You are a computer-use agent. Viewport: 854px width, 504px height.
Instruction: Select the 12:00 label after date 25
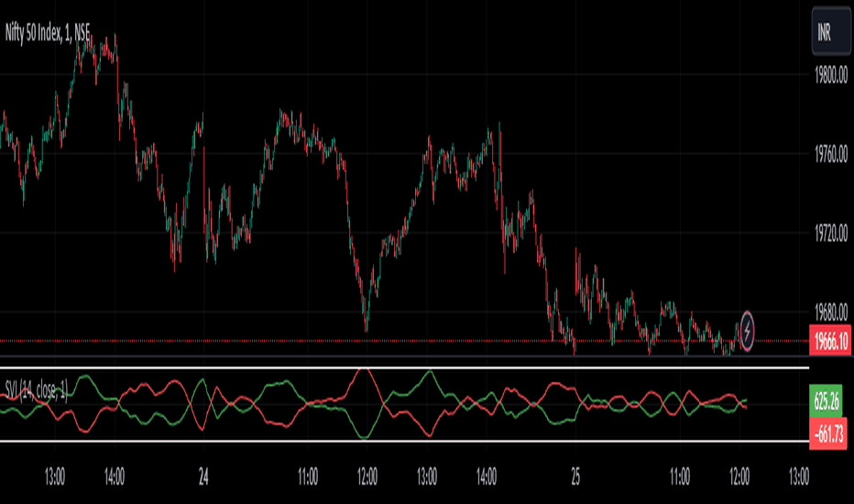tap(739, 477)
